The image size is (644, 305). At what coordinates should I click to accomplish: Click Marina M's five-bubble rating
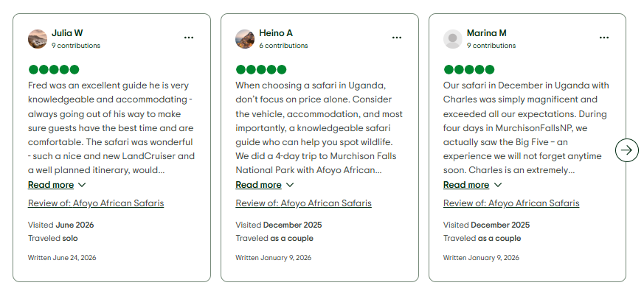tap(469, 70)
